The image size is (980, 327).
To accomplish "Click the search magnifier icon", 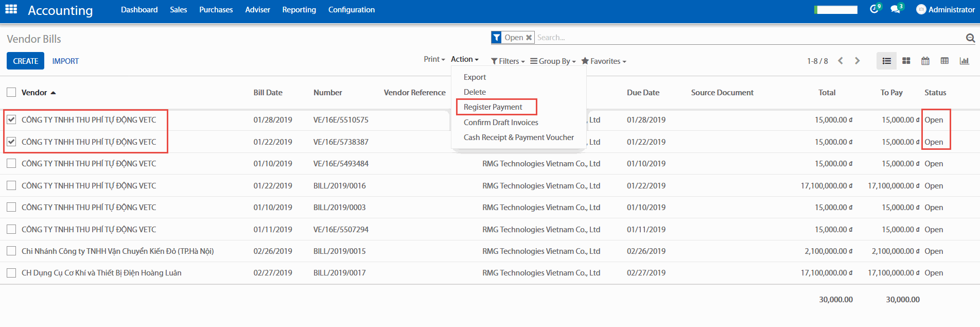I will tap(970, 38).
